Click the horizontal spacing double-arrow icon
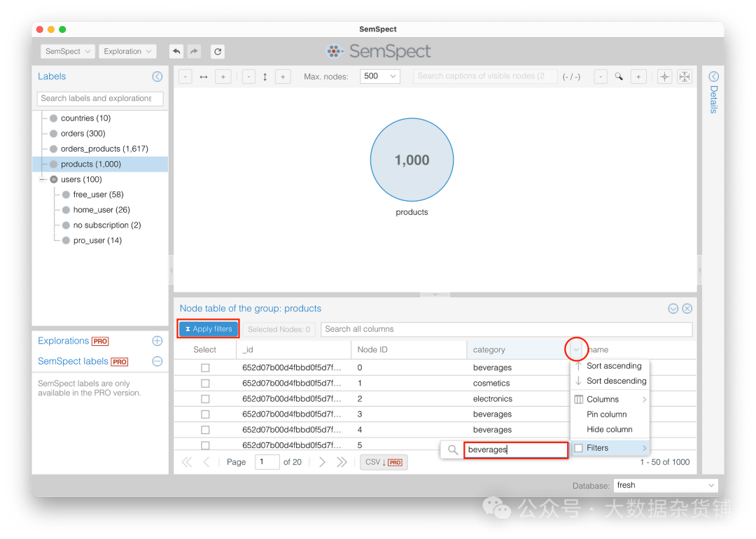Screen dimensions: 756x539 (x=204, y=77)
